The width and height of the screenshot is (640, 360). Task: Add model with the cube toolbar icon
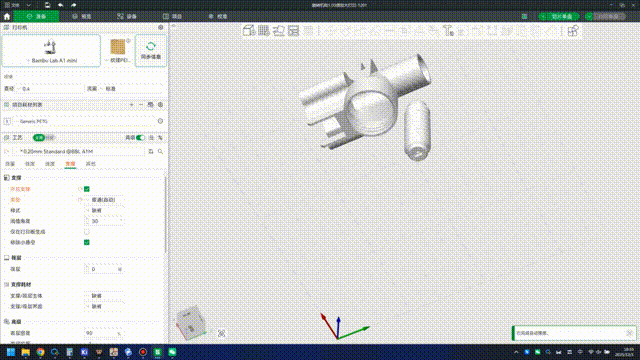pos(249,31)
